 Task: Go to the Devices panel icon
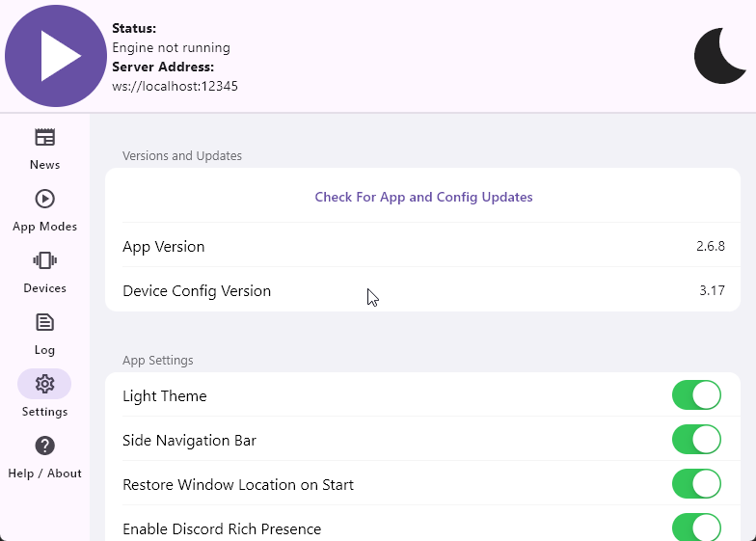click(x=44, y=261)
